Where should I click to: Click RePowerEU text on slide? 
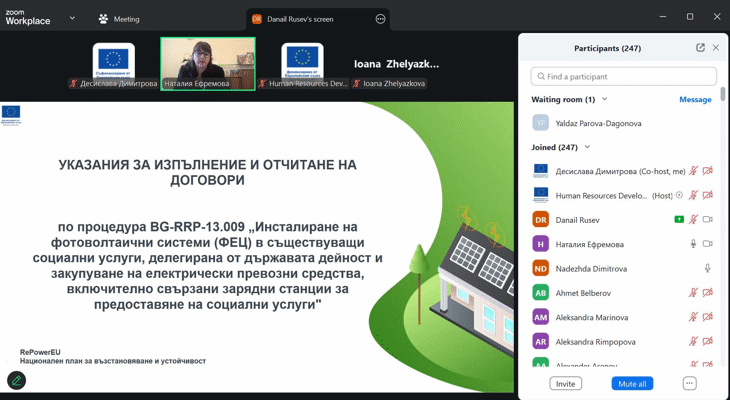coord(40,352)
